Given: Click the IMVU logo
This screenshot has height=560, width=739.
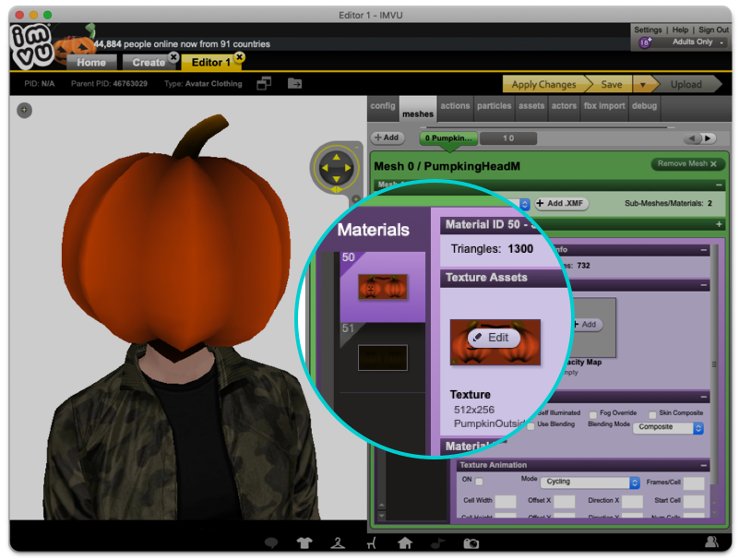Looking at the screenshot, I should click(31, 46).
